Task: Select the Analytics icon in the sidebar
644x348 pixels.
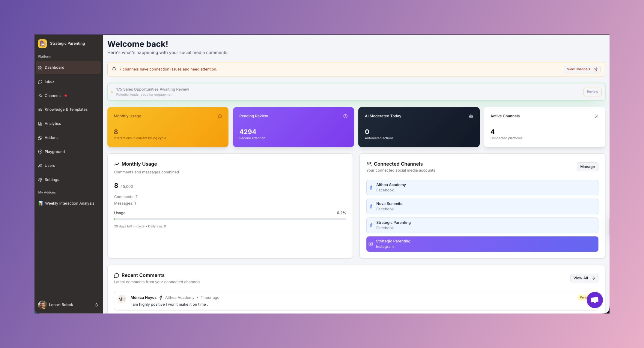Action: pos(40,124)
